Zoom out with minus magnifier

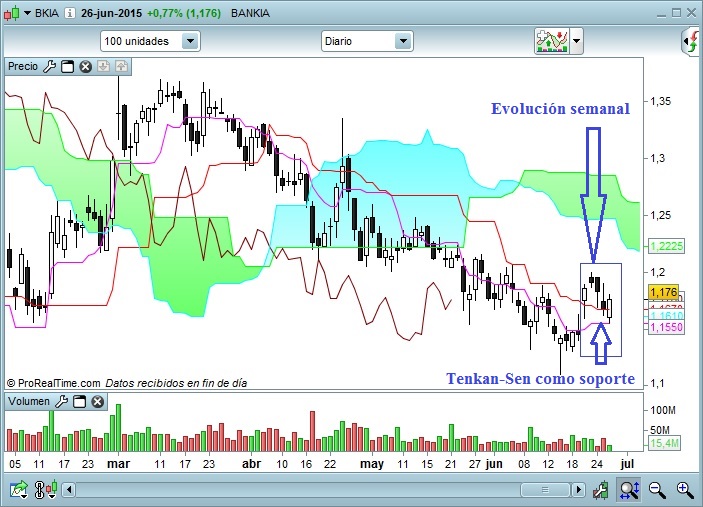click(657, 490)
